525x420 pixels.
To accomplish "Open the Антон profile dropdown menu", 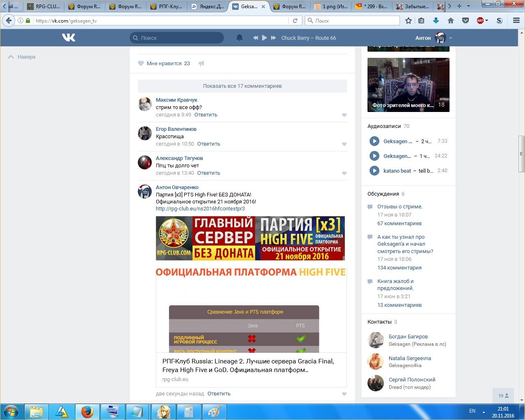I will click(x=451, y=38).
